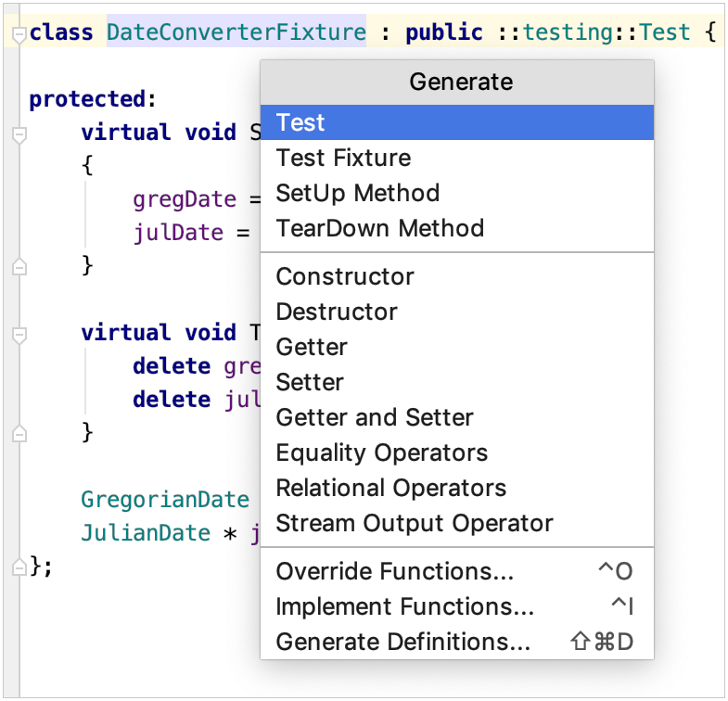Select TearDown Method option
Image resolution: width=728 pixels, height=701 pixels.
coord(457,228)
